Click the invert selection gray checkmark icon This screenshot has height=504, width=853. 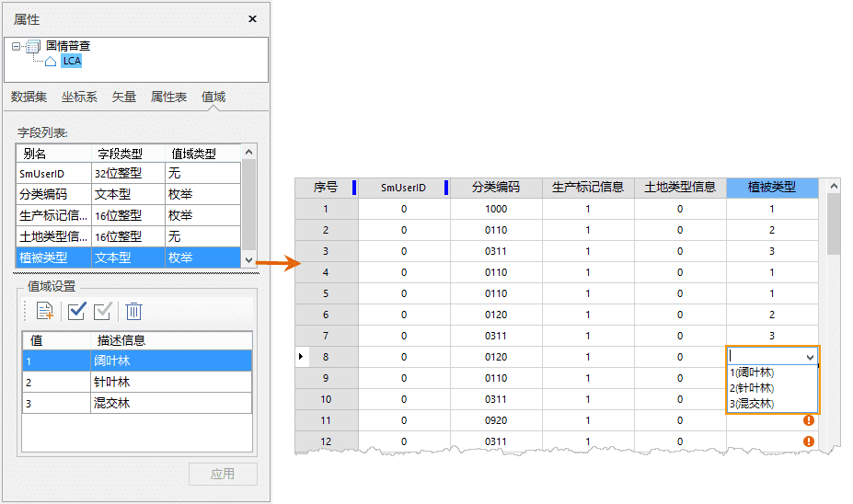click(x=103, y=311)
